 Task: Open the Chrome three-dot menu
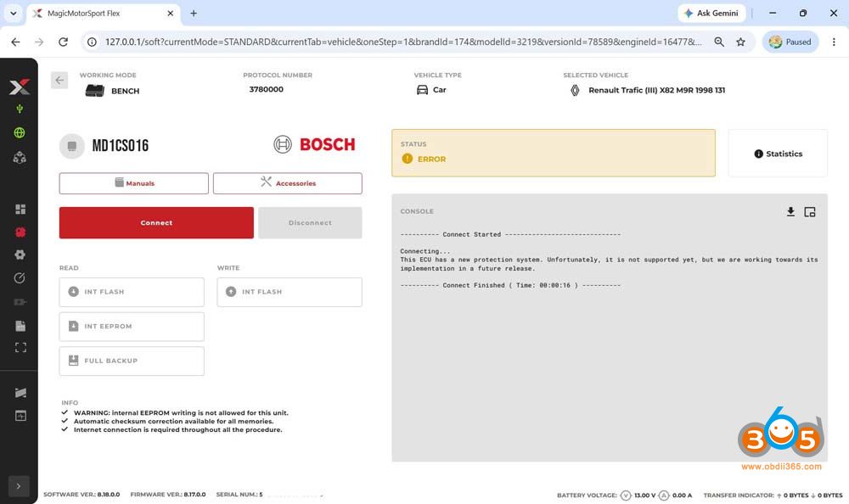coord(834,42)
